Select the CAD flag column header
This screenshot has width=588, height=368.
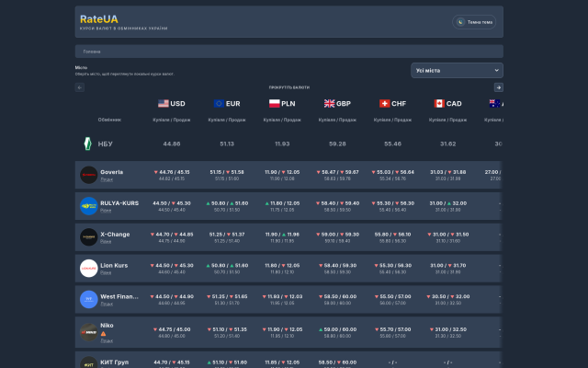pos(447,104)
